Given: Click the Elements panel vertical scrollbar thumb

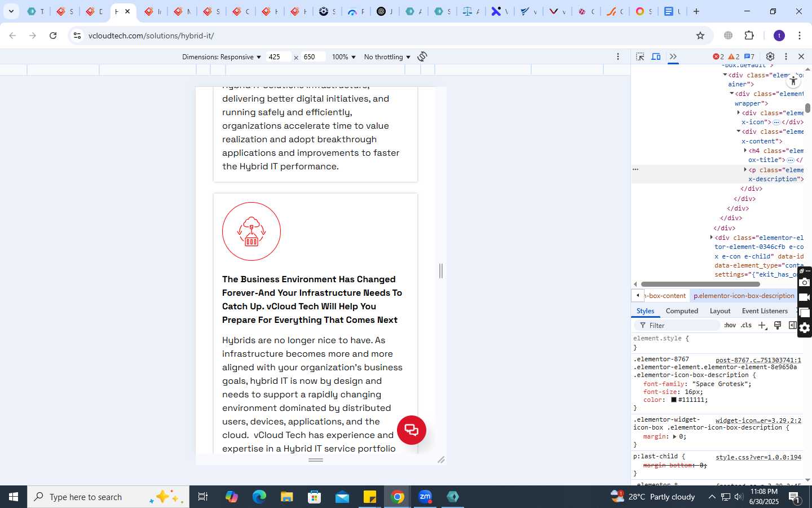Looking at the screenshot, I should pos(807,108).
